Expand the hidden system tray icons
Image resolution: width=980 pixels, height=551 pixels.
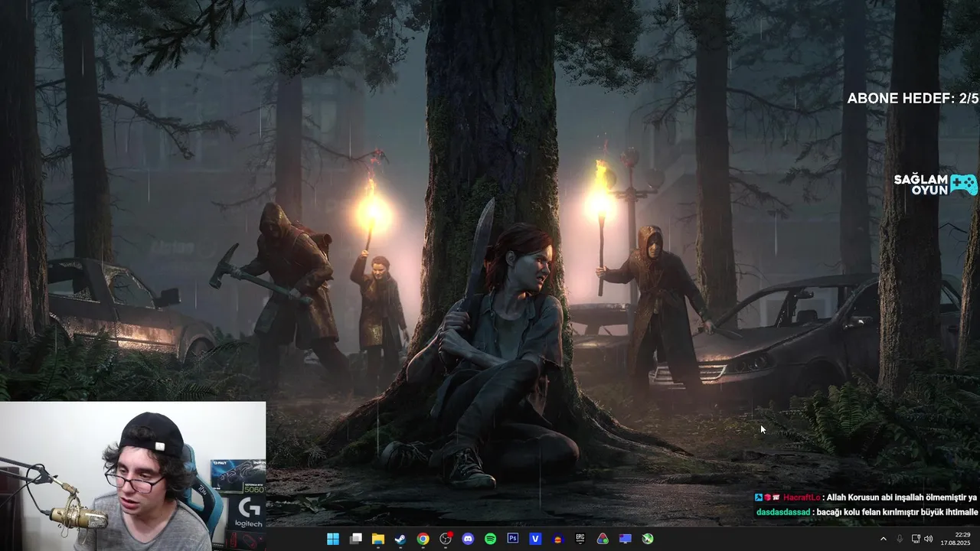tap(883, 539)
